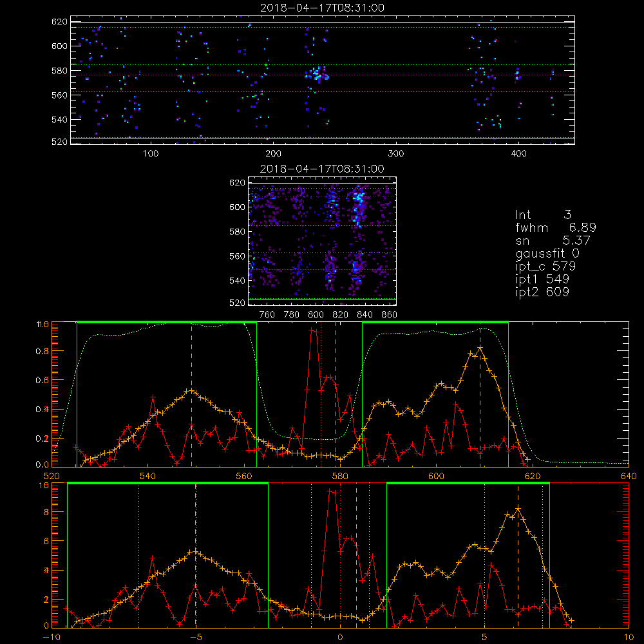Click x-axis label 640 of profile plot
The width and height of the screenshot is (644, 644).
coord(629,476)
